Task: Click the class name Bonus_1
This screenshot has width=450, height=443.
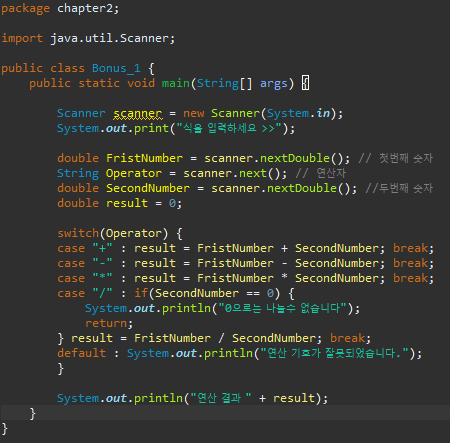Action: (116, 68)
